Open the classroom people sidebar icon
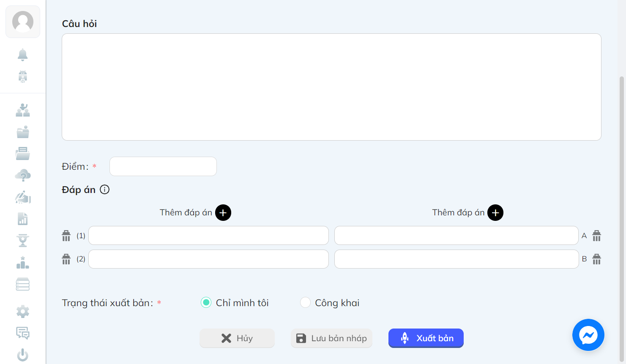 (23, 110)
